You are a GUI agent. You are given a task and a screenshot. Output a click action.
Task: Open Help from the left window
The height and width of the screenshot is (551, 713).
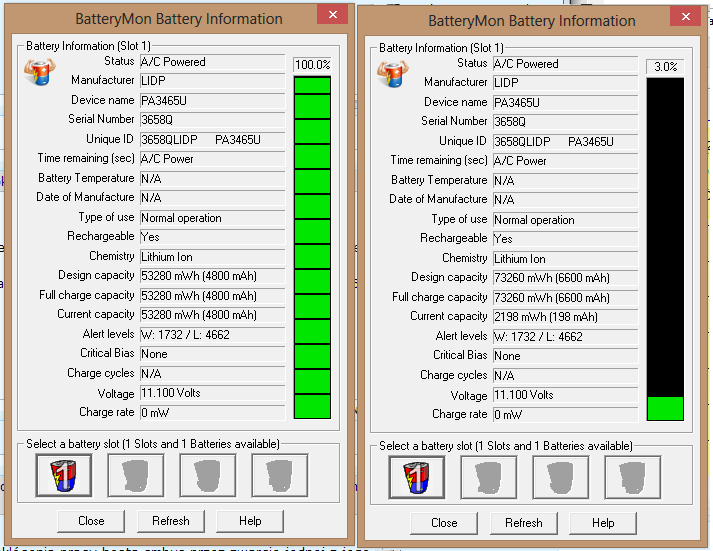(250, 521)
